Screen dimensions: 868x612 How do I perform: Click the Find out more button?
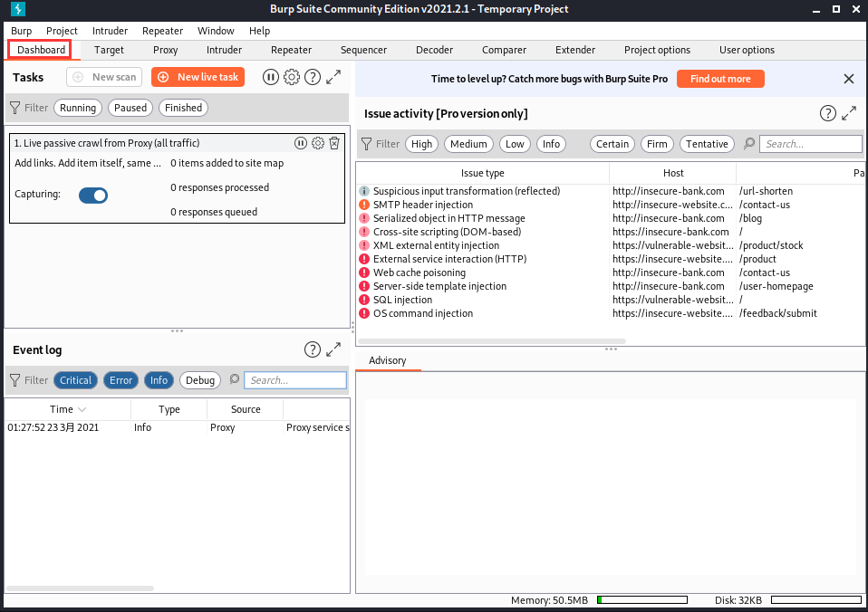click(x=720, y=79)
